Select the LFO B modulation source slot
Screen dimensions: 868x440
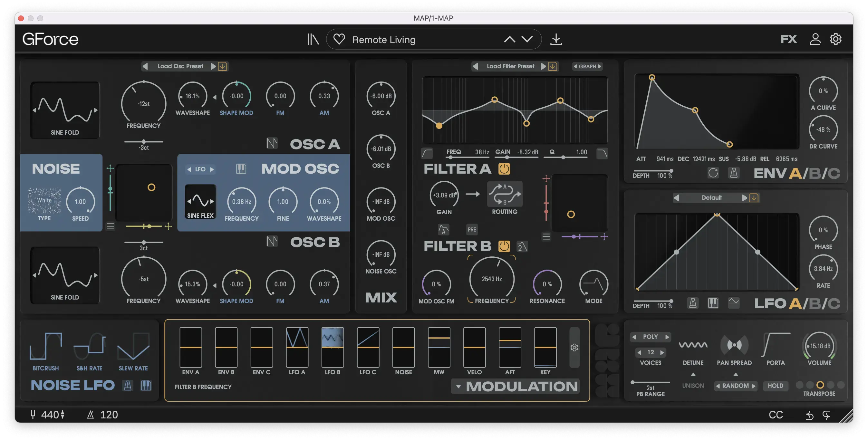point(333,347)
